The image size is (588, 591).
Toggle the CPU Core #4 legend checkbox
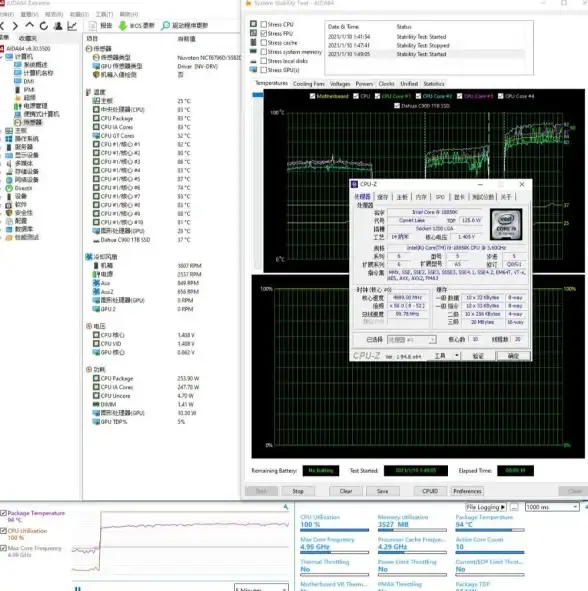pos(501,96)
